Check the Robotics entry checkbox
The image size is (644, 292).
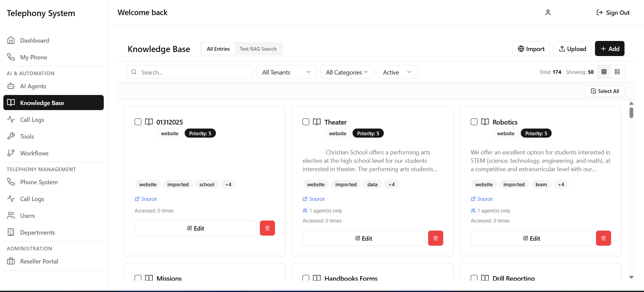(x=474, y=122)
